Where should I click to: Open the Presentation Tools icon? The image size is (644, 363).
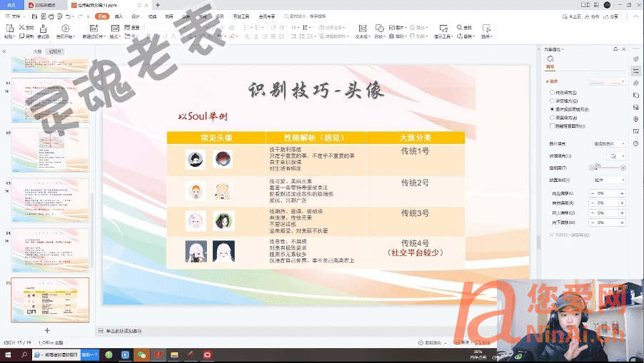click(443, 28)
